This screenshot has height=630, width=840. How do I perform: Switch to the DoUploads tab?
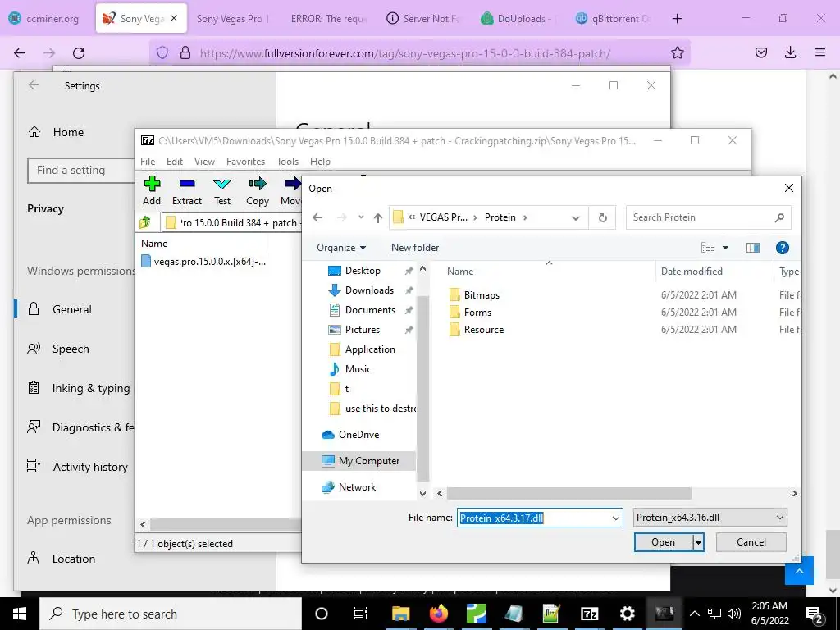tap(518, 18)
